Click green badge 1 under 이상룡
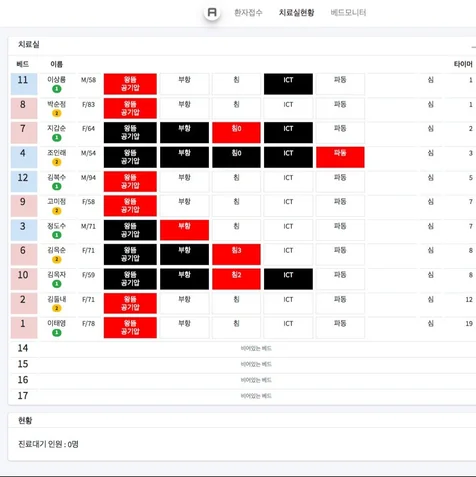Screen dimensions: 476x477 point(57,89)
